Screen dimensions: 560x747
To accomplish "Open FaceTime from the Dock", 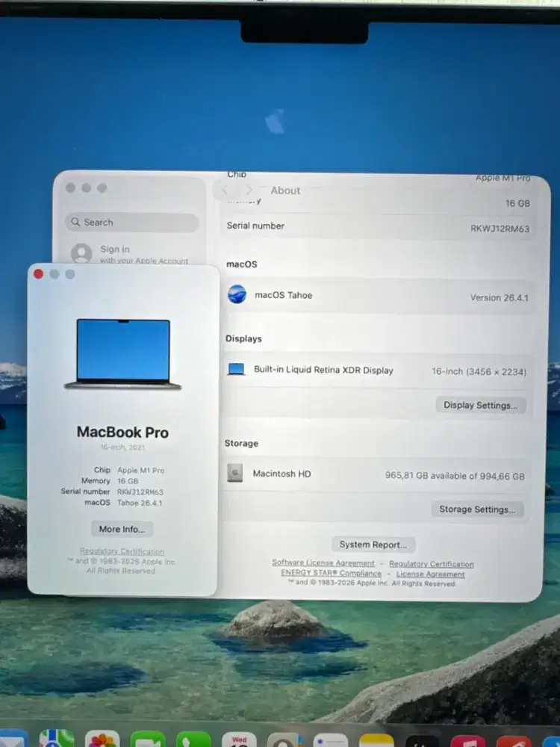I will pyautogui.click(x=148, y=739).
